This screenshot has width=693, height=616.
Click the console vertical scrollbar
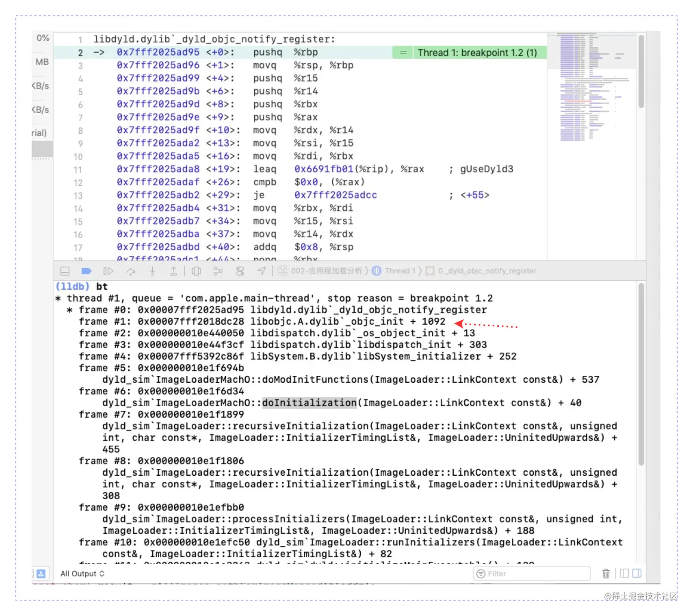point(641,374)
